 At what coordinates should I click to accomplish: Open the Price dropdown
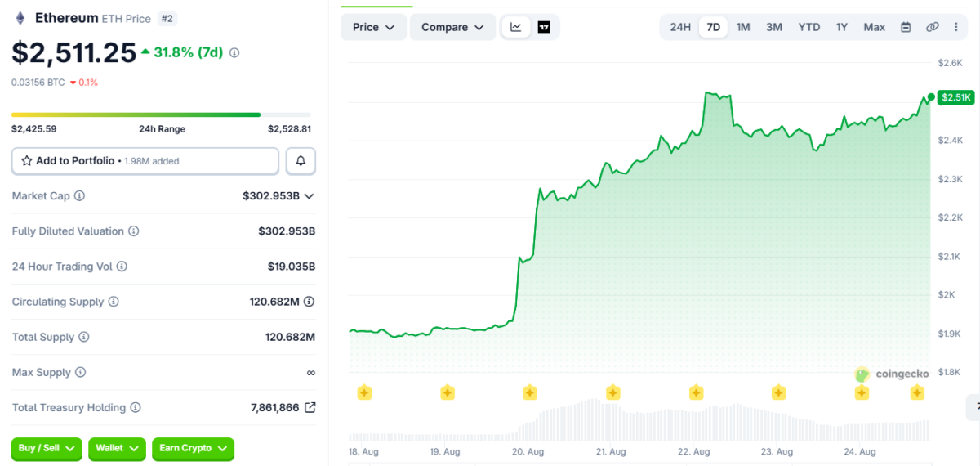coord(373,27)
